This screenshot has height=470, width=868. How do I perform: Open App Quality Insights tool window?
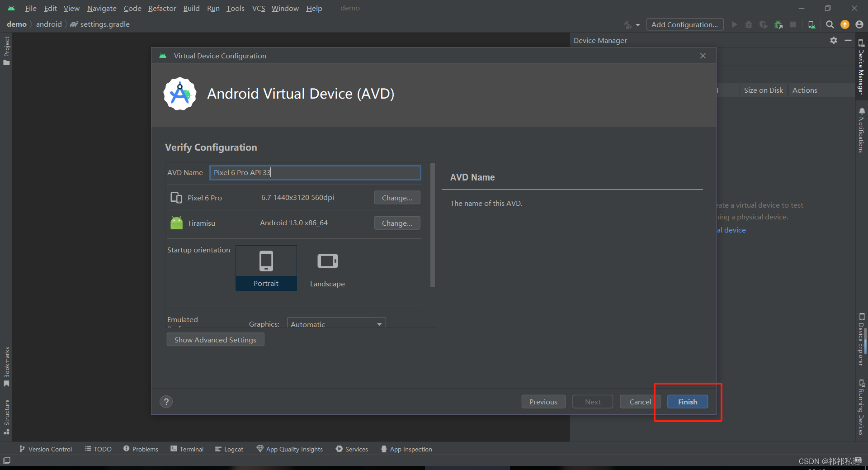[x=289, y=449]
